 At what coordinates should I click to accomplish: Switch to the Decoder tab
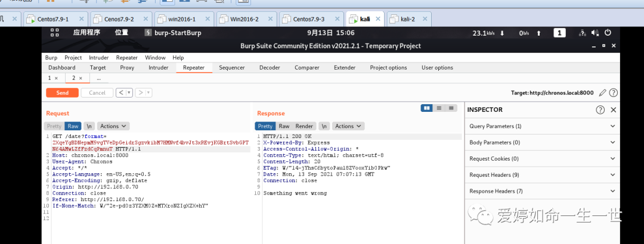[270, 68]
